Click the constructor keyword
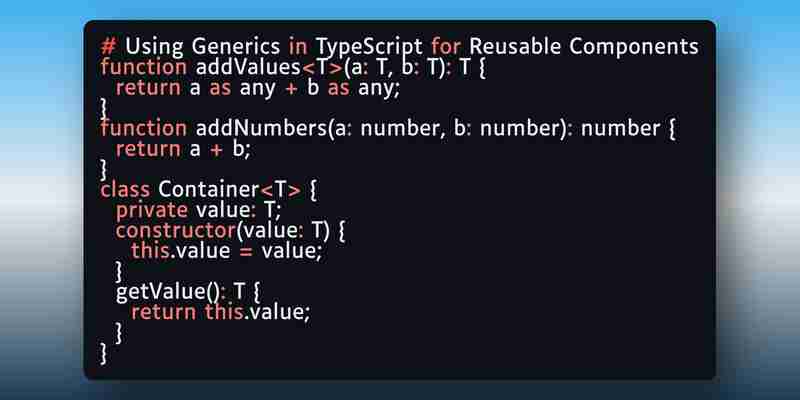The width and height of the screenshot is (800, 400). (x=176, y=230)
